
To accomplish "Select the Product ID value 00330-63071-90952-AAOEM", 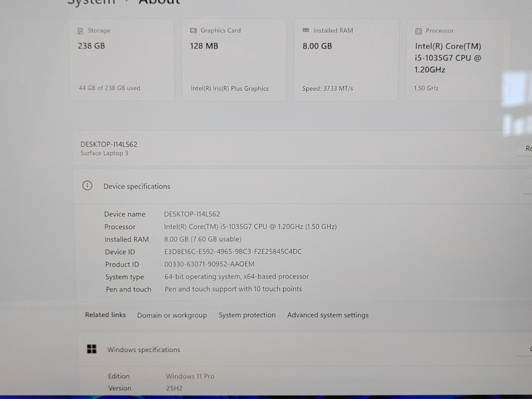I will coord(209,264).
